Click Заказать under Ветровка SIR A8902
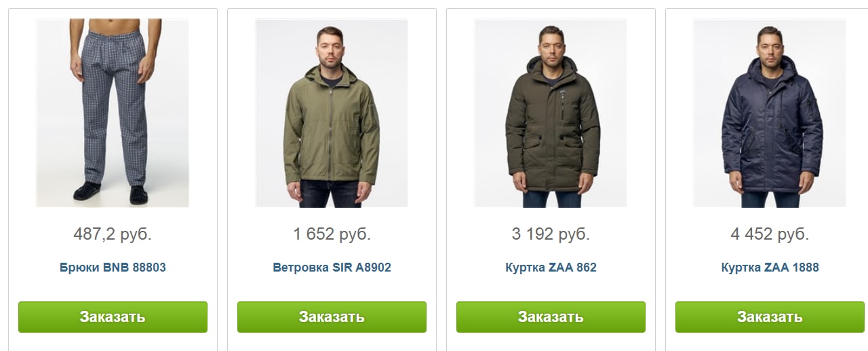 click(x=332, y=317)
